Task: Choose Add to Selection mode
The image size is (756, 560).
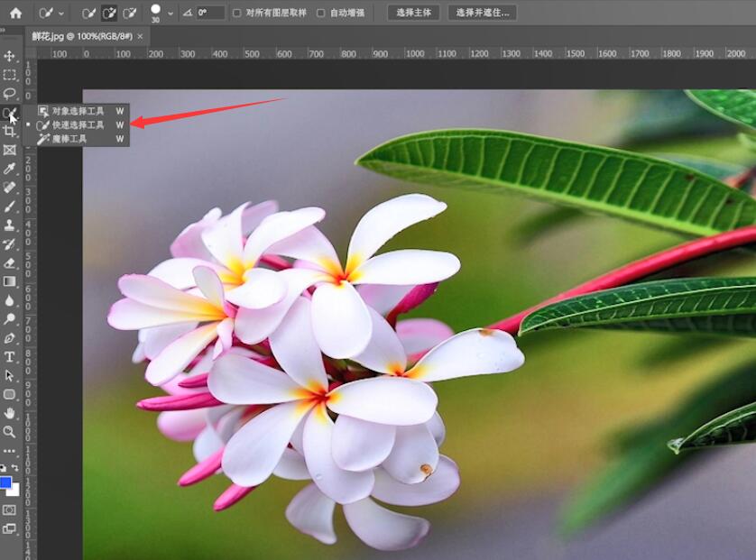Action: tap(109, 13)
